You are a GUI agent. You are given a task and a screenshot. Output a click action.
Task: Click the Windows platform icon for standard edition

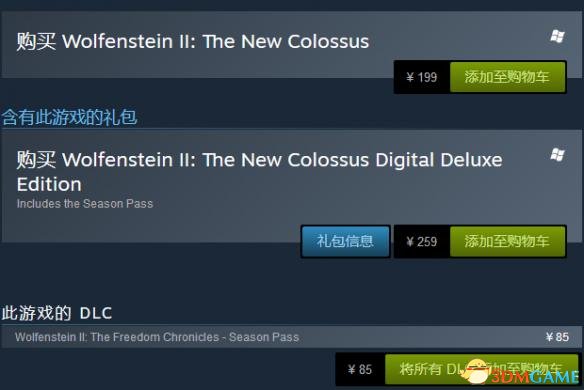click(x=557, y=36)
